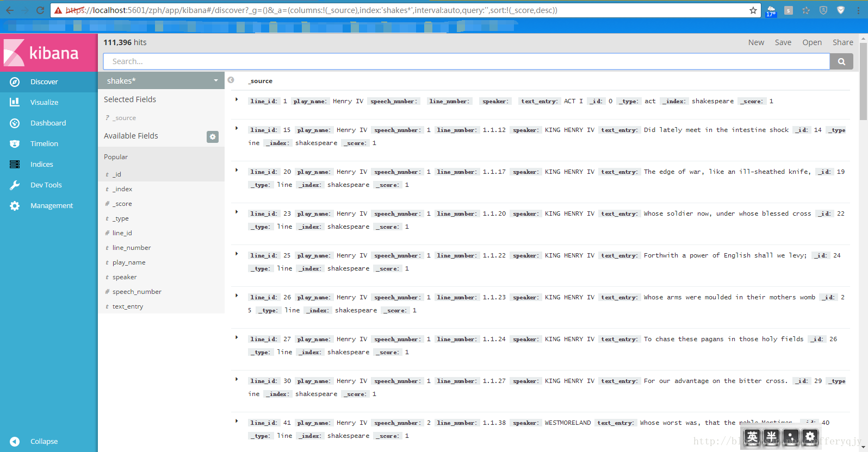Reload page in browser toolbar
Screen dimensions: 868x452
point(40,10)
